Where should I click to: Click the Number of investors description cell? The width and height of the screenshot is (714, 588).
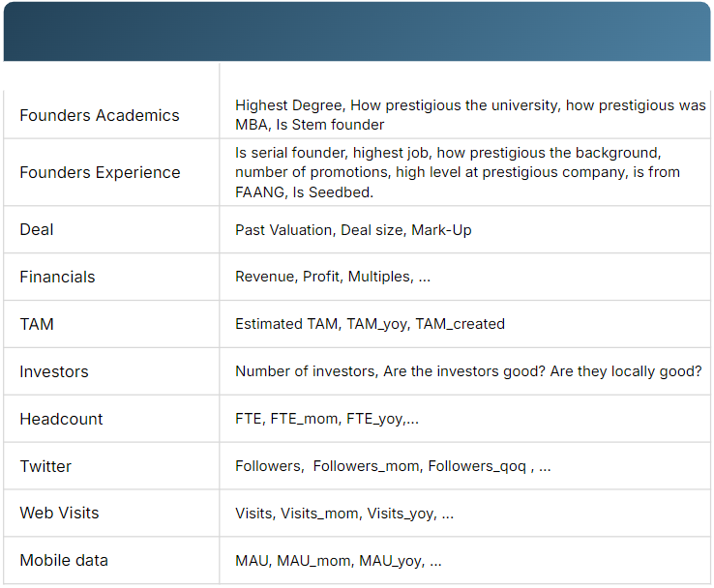468,371
